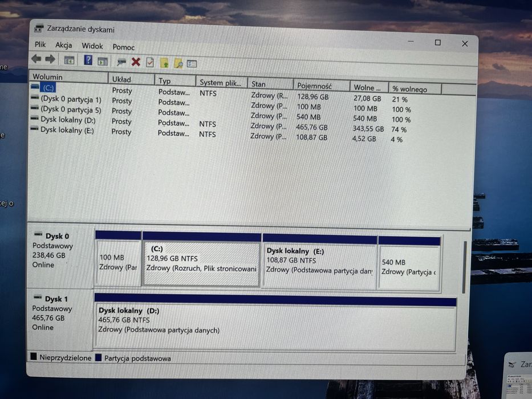Sort by the Układ column header
Viewport: 532px width, 399px height.
tap(131, 79)
